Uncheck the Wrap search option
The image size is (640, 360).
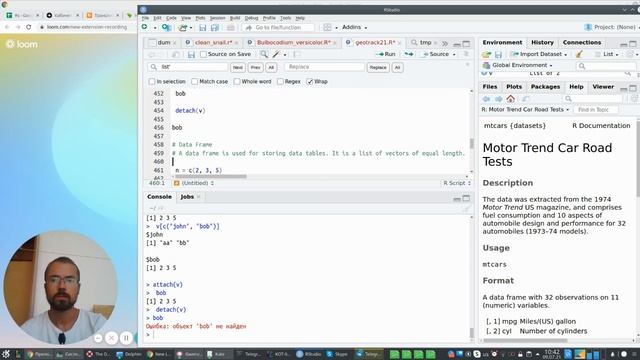(310, 82)
